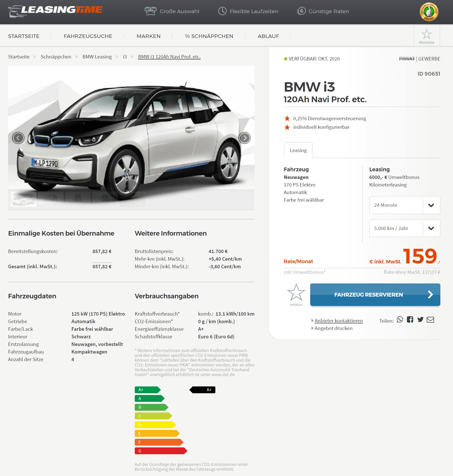The image size is (453, 476).
Task: Share via WhatsApp icon
Action: click(400, 320)
